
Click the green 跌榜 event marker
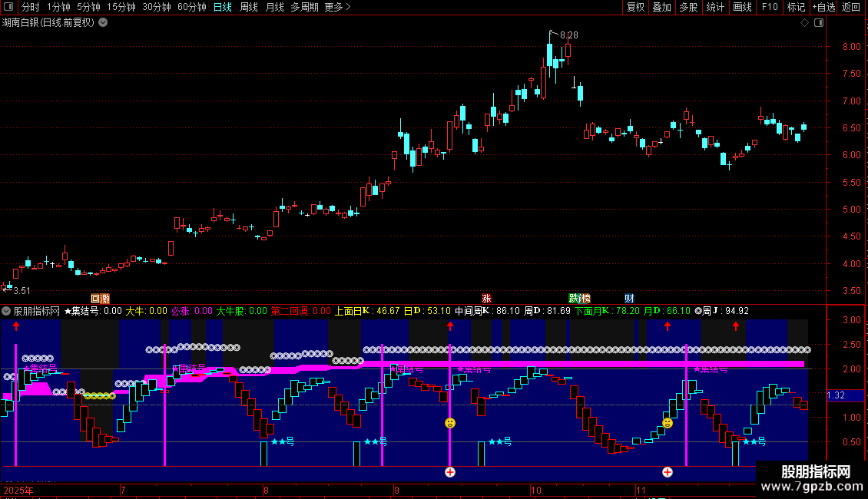tap(580, 299)
